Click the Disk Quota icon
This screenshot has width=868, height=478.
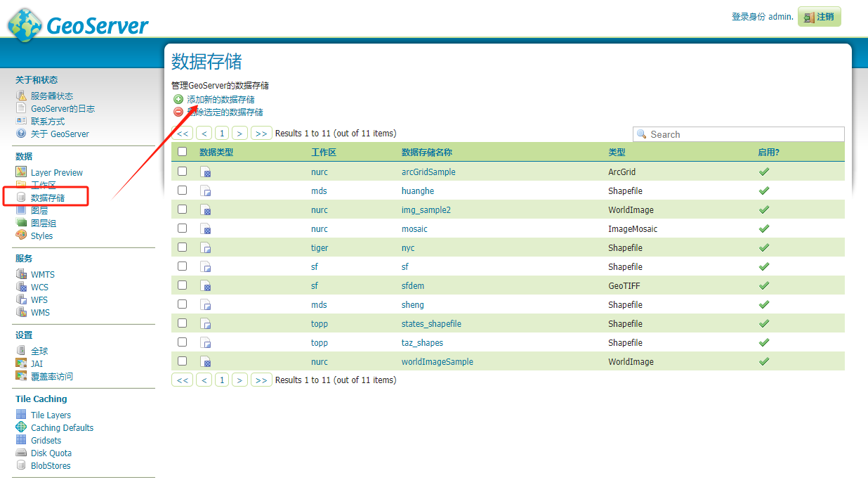[21, 453]
